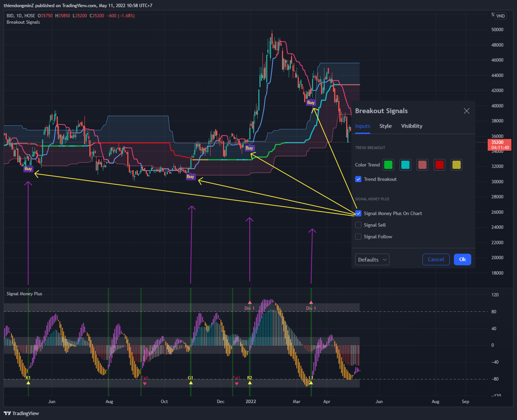Open the Defaults dropdown
The width and height of the screenshot is (517, 420).
point(372,259)
